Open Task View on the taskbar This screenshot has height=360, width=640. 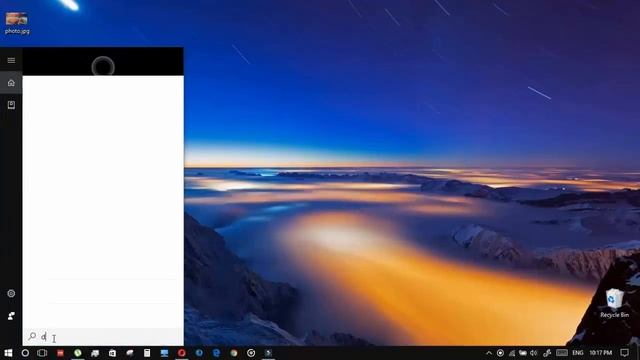42,353
